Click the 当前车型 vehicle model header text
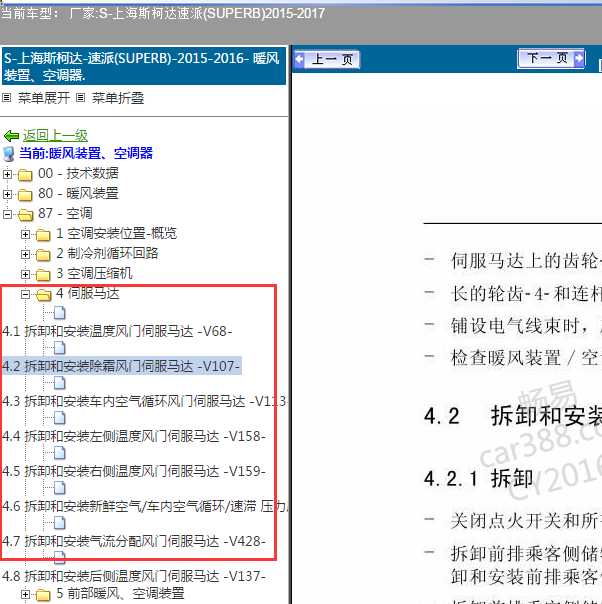Image resolution: width=602 pixels, height=604 pixels. pos(163,14)
